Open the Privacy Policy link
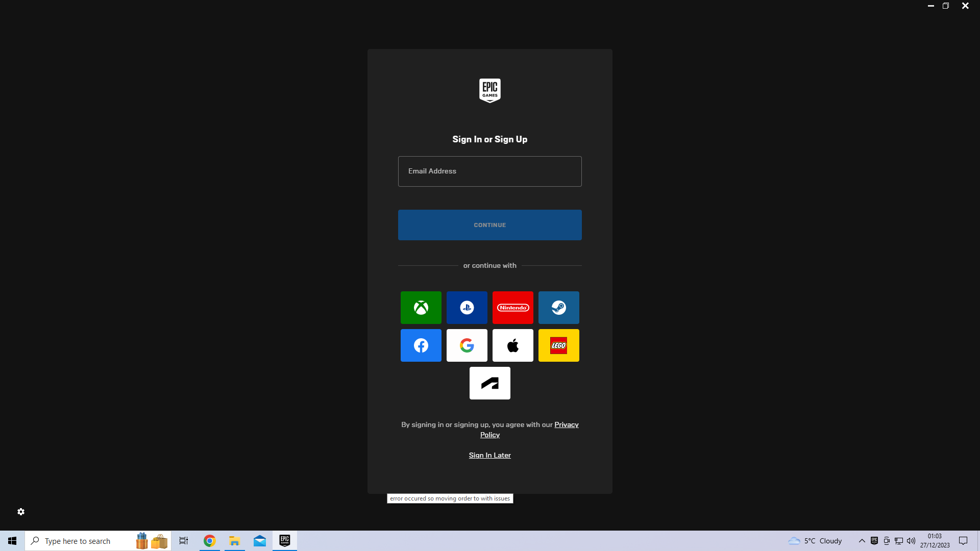980x551 pixels. 566,424
